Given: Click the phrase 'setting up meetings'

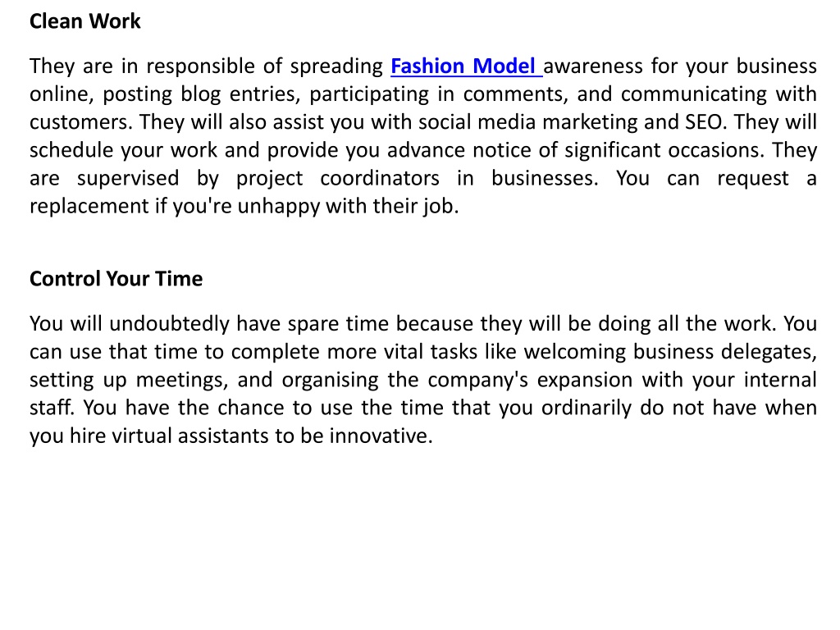Looking at the screenshot, I should point(126,380).
